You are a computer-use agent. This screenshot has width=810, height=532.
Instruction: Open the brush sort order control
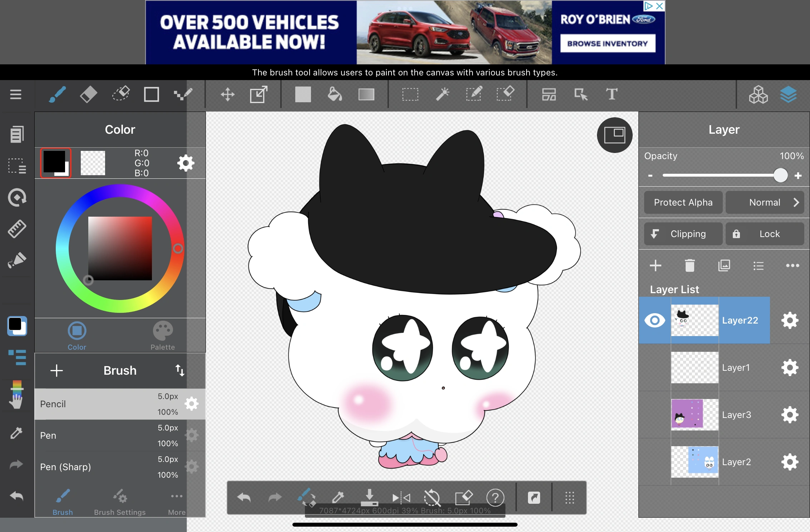click(180, 371)
